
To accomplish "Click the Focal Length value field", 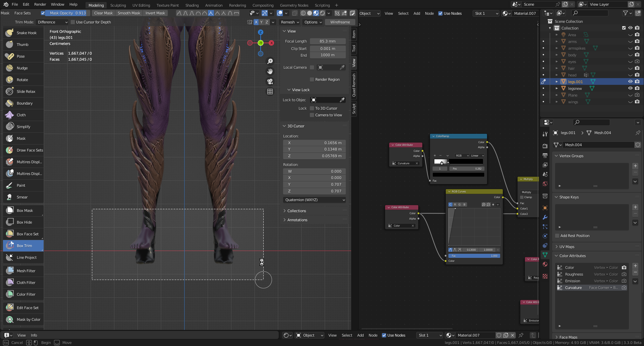I will [328, 41].
